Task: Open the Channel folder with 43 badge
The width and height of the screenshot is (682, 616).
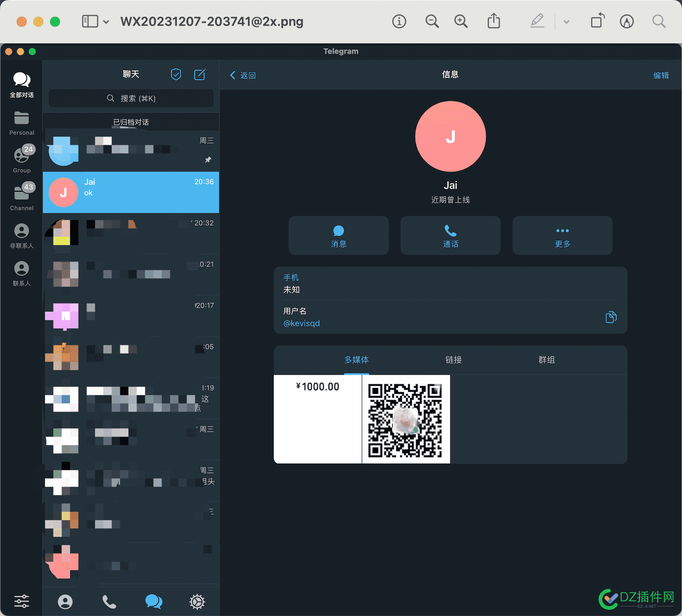Action: click(x=22, y=197)
